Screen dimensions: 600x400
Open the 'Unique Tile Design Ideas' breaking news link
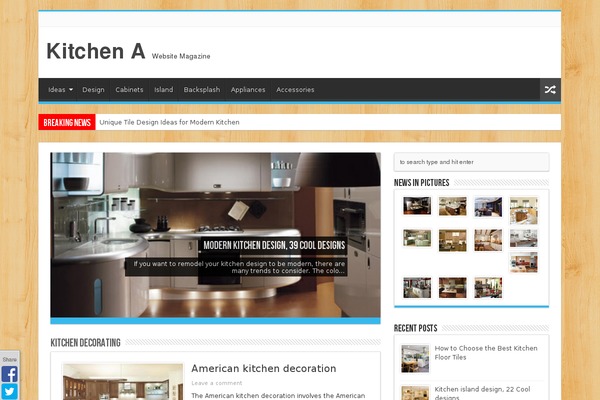point(170,122)
